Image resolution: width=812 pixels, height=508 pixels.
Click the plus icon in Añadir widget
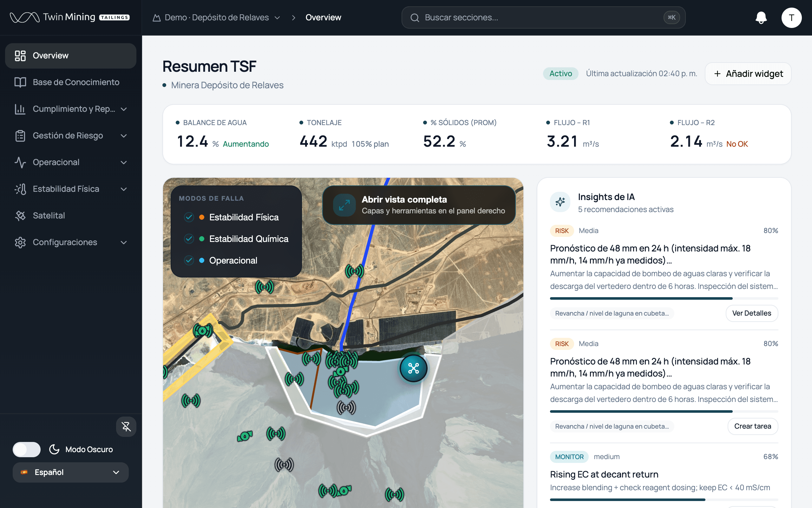click(717, 74)
